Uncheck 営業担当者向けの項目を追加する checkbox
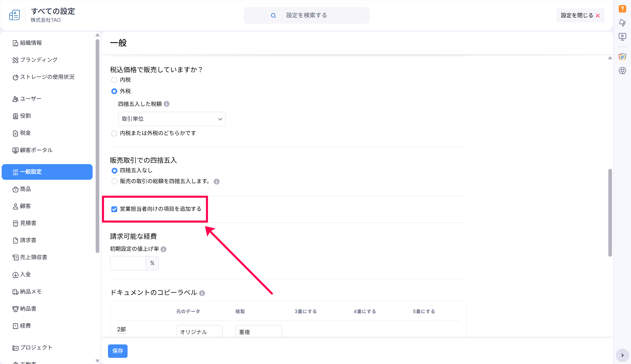 [x=114, y=209]
